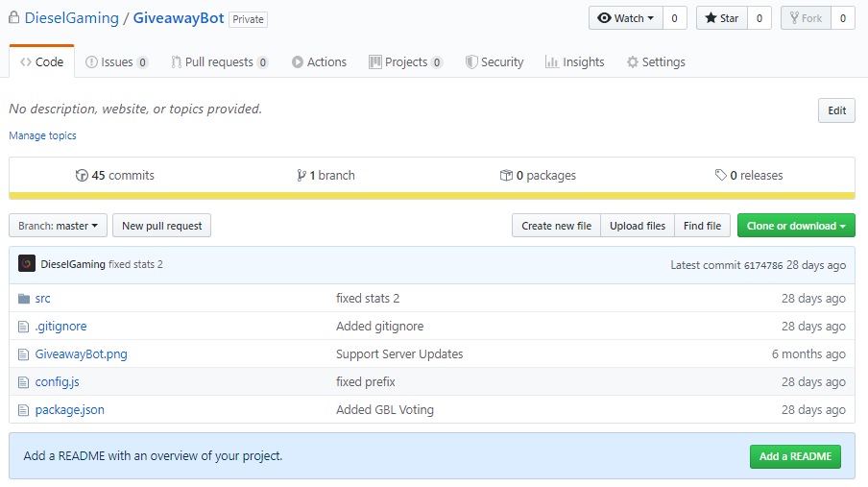Click the GiveawayBot.png file icon
This screenshot has height=487, width=868.
coord(23,354)
